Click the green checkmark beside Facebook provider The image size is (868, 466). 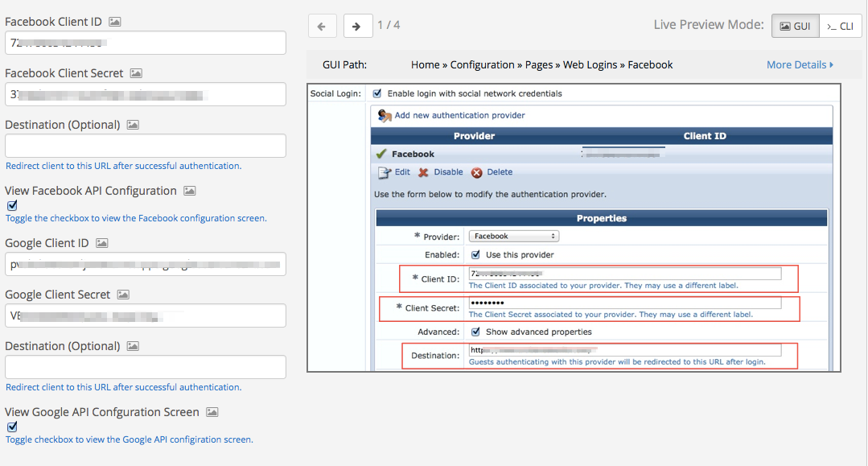pos(381,154)
